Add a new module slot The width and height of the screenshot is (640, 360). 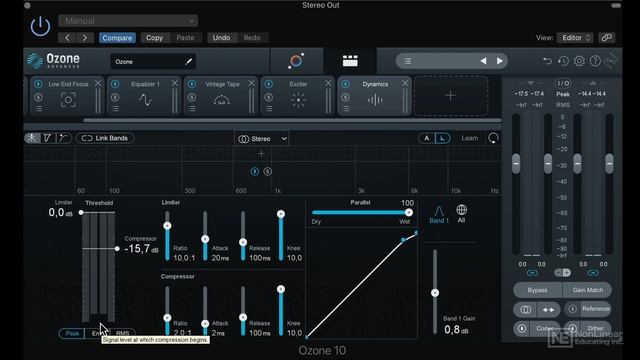point(451,96)
